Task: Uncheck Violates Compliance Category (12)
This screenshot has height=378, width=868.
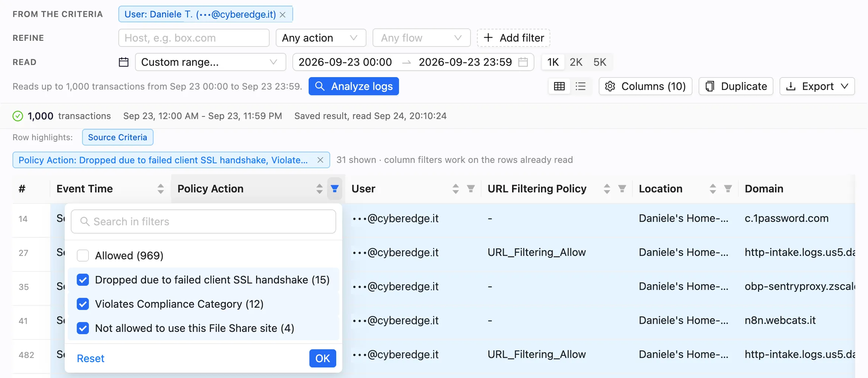Action: coord(83,304)
